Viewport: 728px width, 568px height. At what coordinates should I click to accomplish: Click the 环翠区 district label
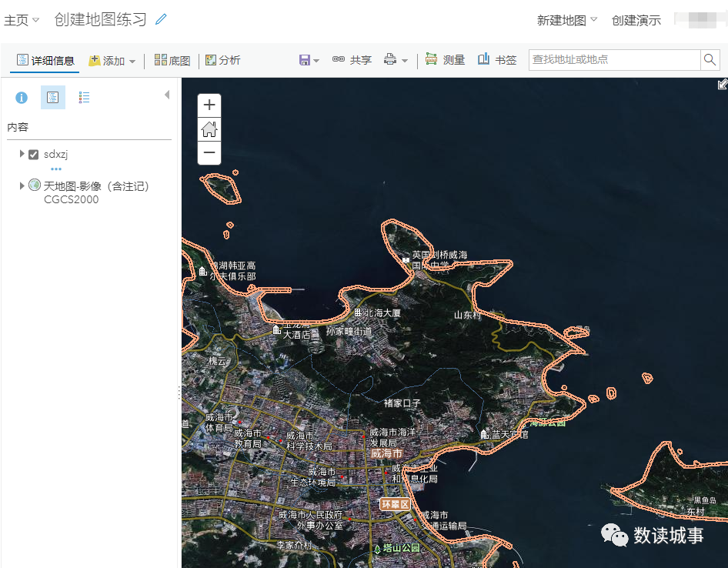(x=395, y=504)
